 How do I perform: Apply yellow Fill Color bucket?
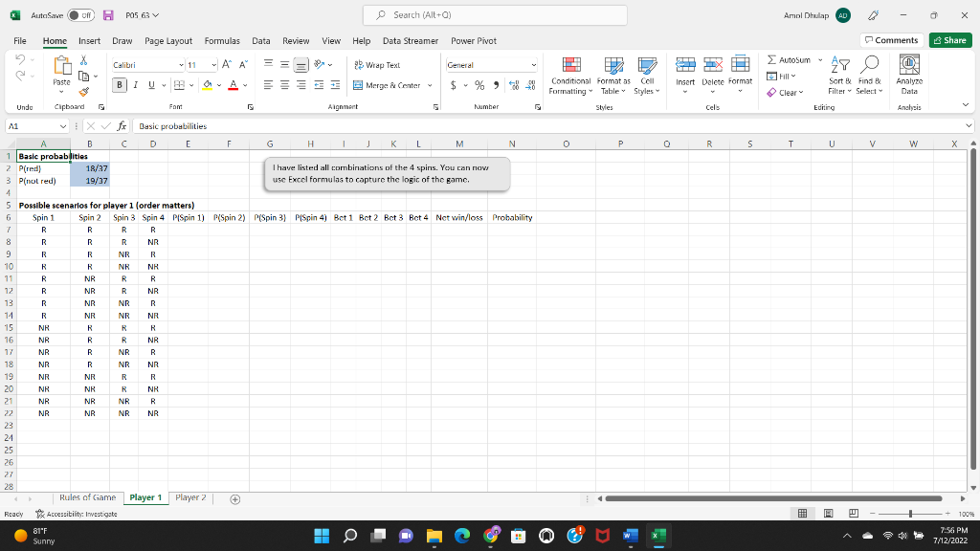point(208,85)
